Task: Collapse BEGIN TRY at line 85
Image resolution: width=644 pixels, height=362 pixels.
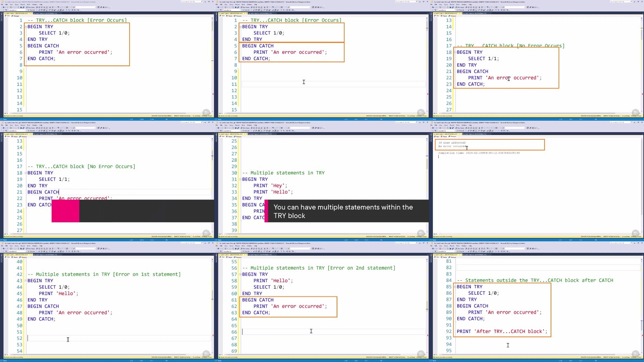Action: [455, 287]
